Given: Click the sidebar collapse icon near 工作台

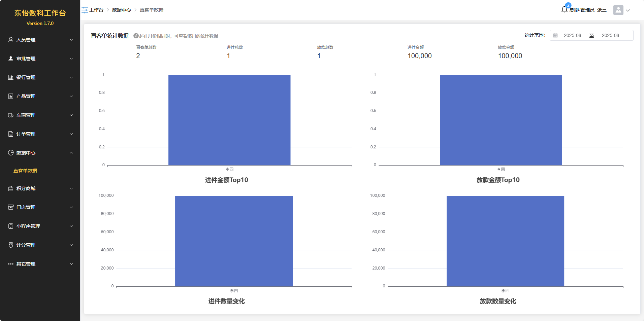Looking at the screenshot, I should [x=85, y=10].
